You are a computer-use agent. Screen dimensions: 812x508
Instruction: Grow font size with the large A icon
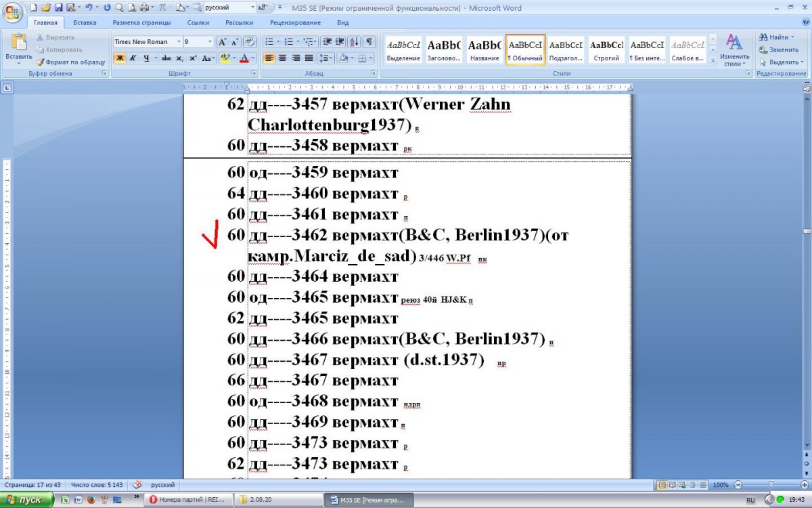[x=223, y=41]
